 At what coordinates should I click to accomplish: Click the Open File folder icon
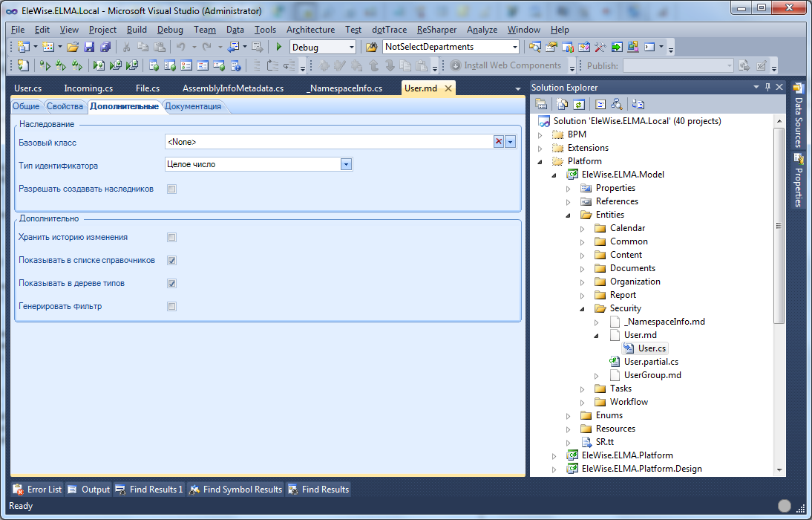pos(73,47)
